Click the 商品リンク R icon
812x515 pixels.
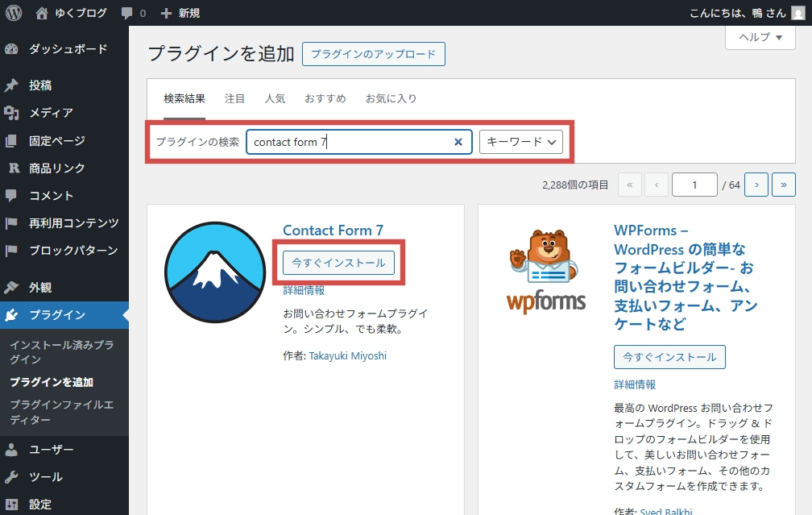[x=14, y=168]
